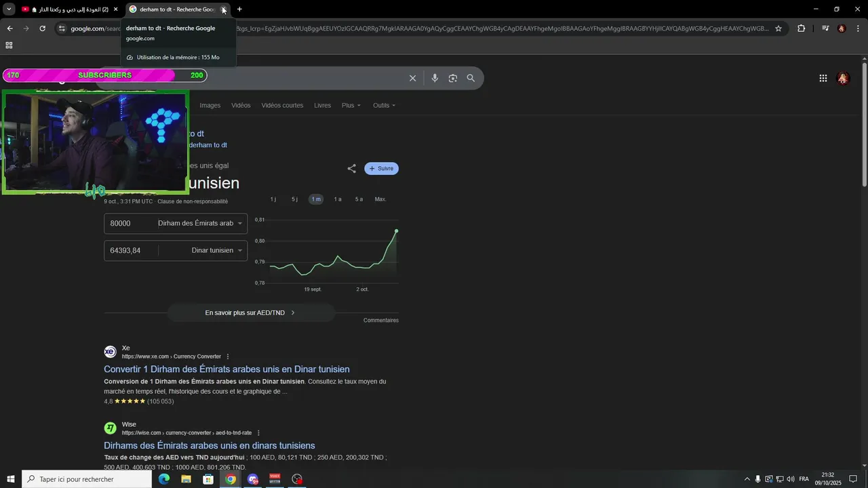This screenshot has width=868, height=488.
Task: Open the taskbar volume control
Action: pos(791,479)
